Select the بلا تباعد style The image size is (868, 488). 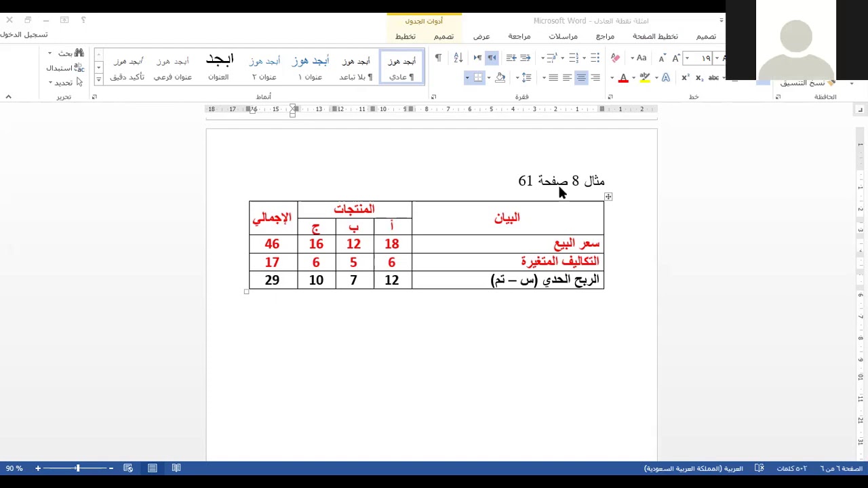pyautogui.click(x=355, y=67)
